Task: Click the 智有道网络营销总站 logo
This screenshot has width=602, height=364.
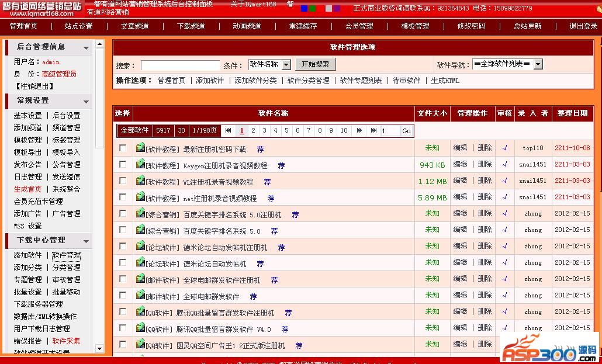Action: click(41, 9)
